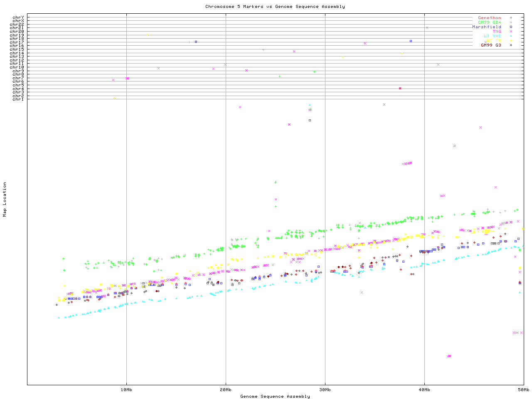Click the chrY label on the y-axis
Image resolution: width=532 pixels, height=399 pixels.
pos(18,17)
